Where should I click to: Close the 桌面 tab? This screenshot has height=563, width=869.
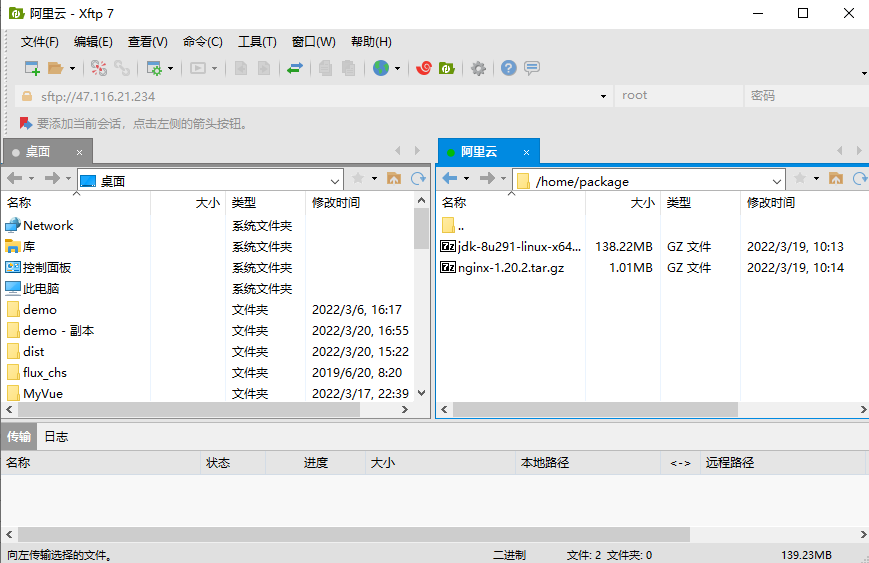coord(79,152)
